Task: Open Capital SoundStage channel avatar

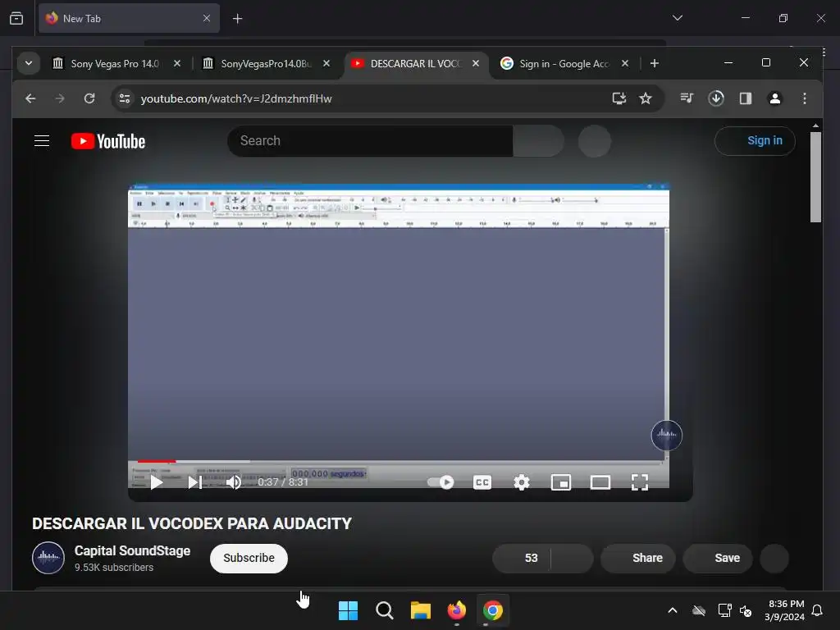Action: pyautogui.click(x=48, y=558)
